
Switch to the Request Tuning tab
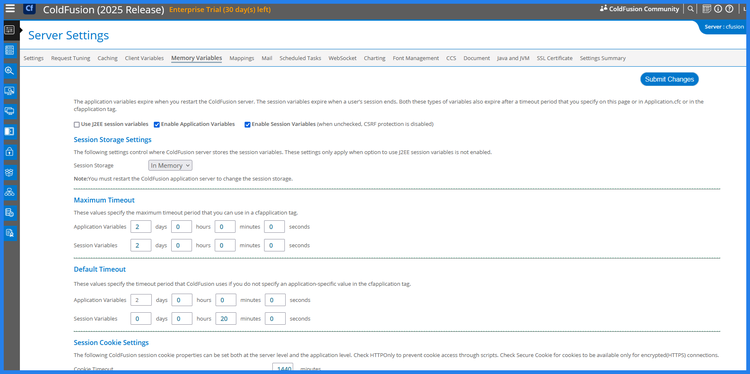point(70,58)
